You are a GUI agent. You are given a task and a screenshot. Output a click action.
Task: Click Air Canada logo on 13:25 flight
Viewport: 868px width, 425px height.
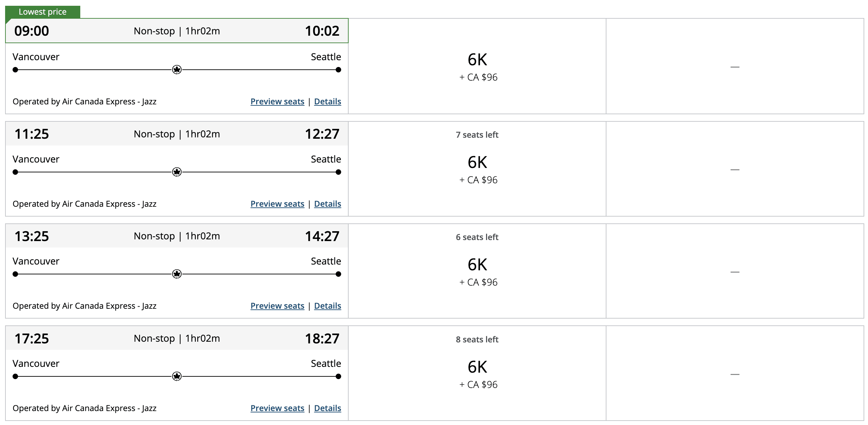177,274
